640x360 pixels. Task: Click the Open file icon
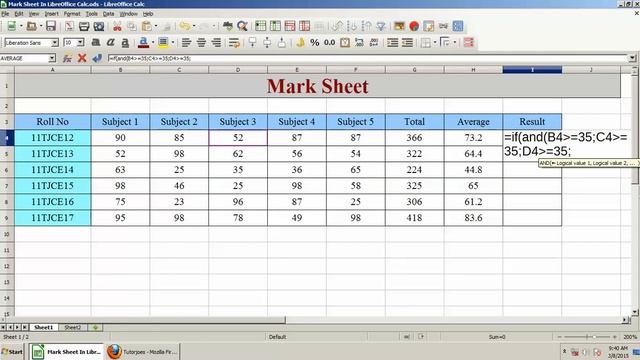pyautogui.click(x=31, y=27)
